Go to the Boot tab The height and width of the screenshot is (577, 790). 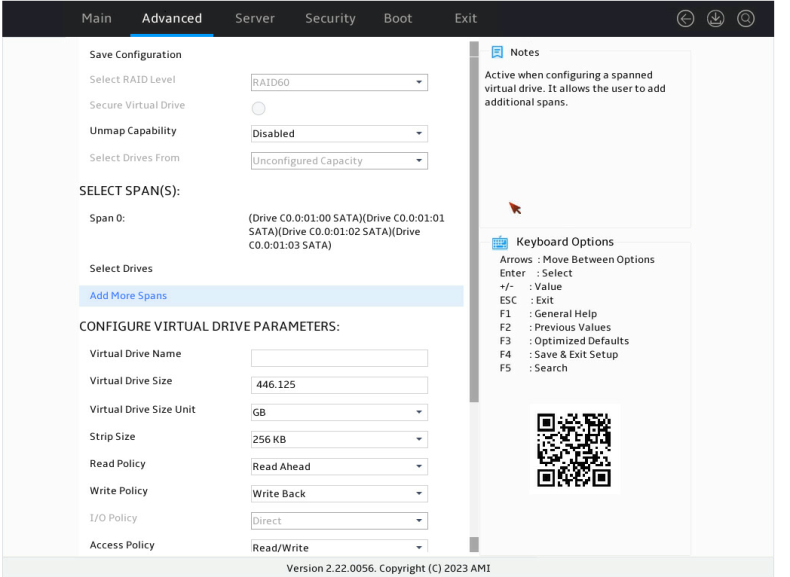click(x=398, y=19)
